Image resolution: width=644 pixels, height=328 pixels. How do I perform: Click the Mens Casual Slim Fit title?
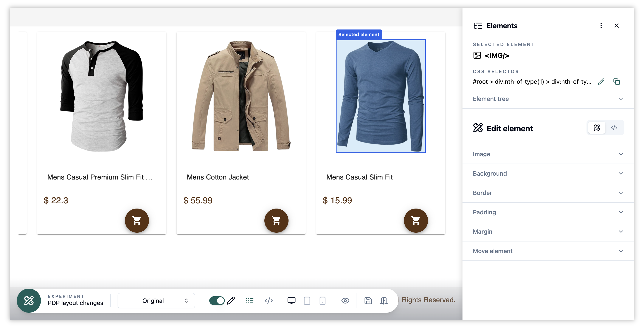tap(359, 177)
